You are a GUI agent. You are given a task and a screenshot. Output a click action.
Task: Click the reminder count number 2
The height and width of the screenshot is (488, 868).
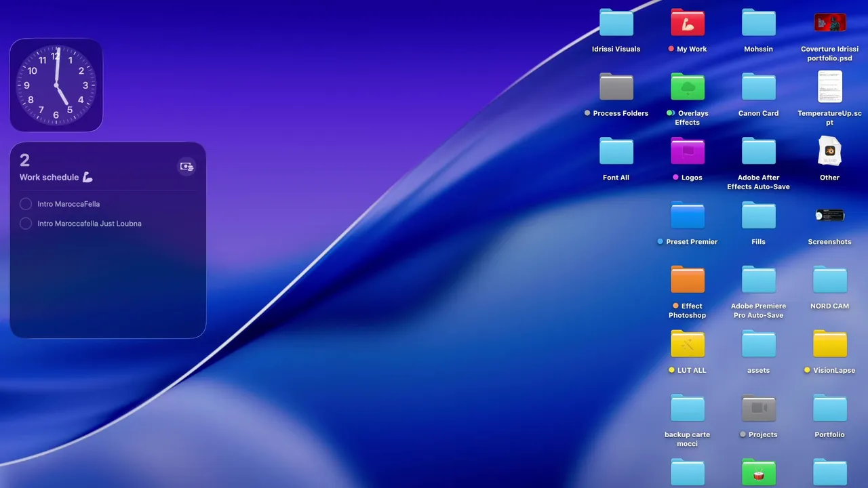coord(24,161)
